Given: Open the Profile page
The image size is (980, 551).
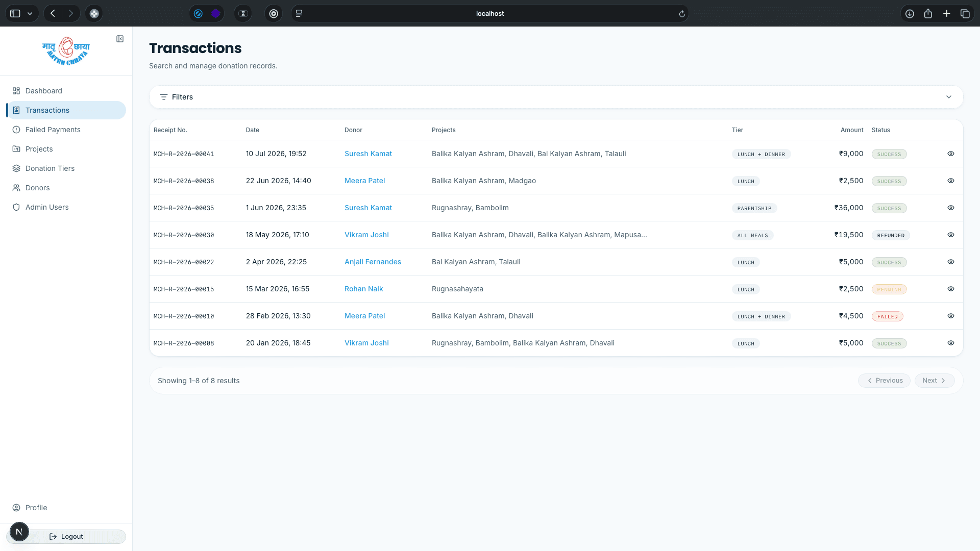Looking at the screenshot, I should coord(66,508).
